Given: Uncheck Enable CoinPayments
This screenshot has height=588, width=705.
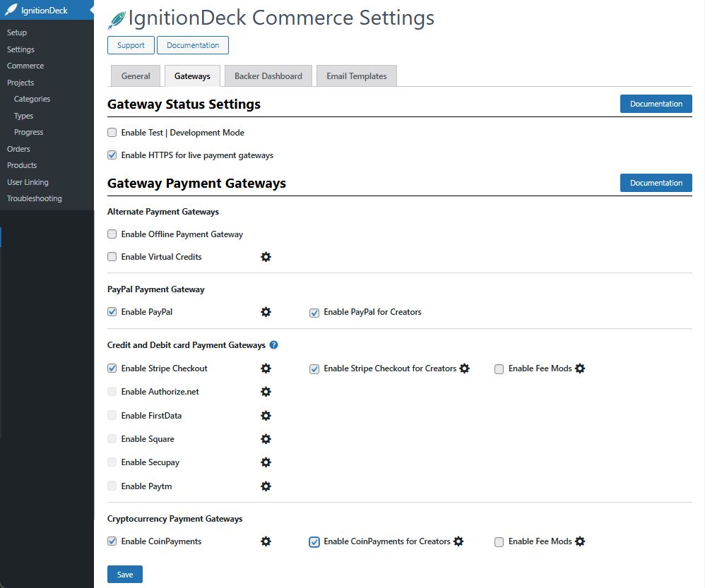Looking at the screenshot, I should [112, 541].
